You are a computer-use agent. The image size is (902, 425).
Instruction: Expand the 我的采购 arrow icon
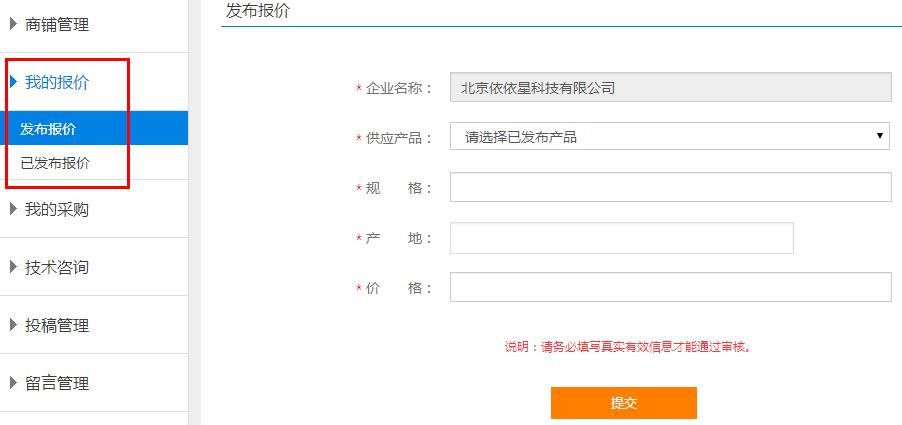coord(14,209)
